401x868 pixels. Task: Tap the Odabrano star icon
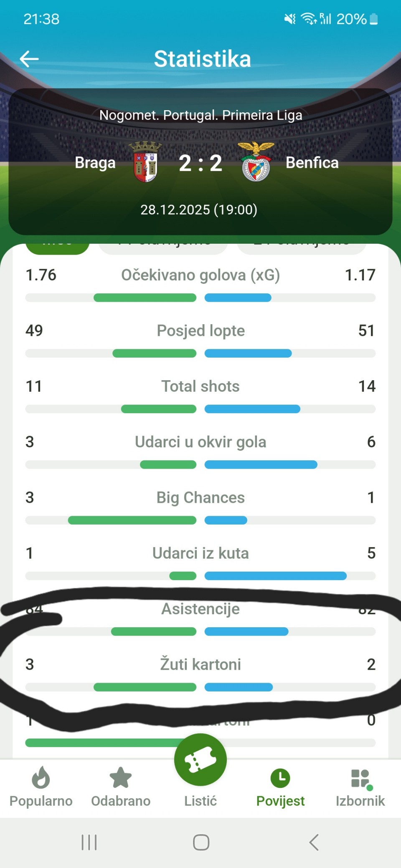point(121,777)
